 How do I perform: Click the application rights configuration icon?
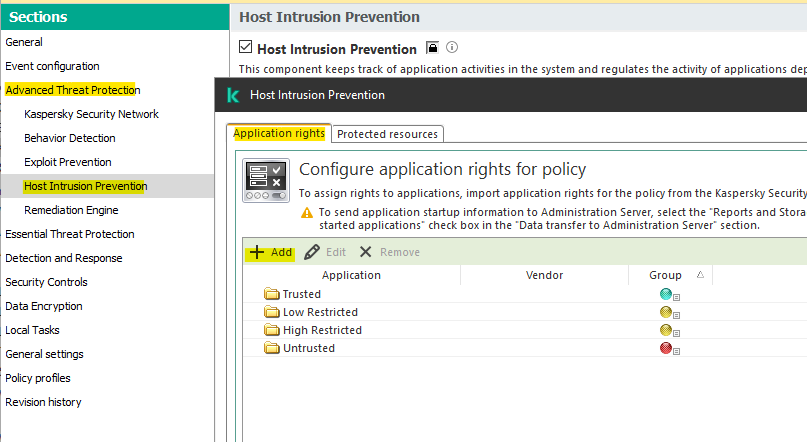[x=266, y=181]
